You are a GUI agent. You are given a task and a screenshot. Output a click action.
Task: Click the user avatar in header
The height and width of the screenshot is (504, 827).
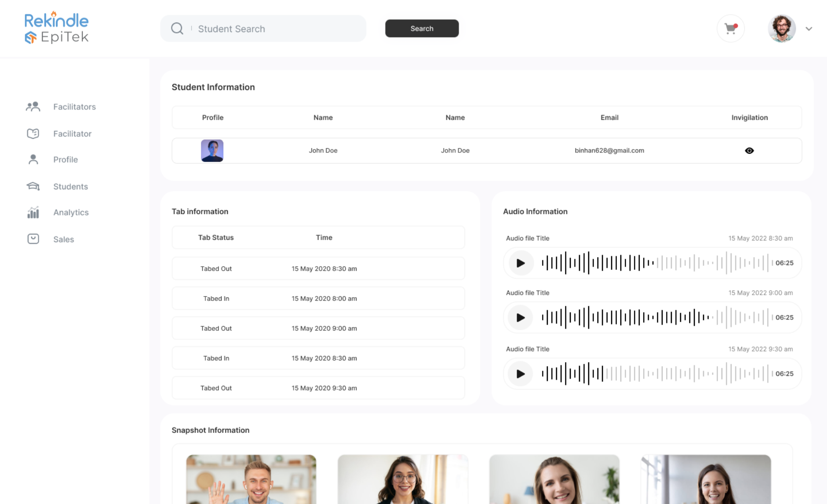click(x=782, y=29)
